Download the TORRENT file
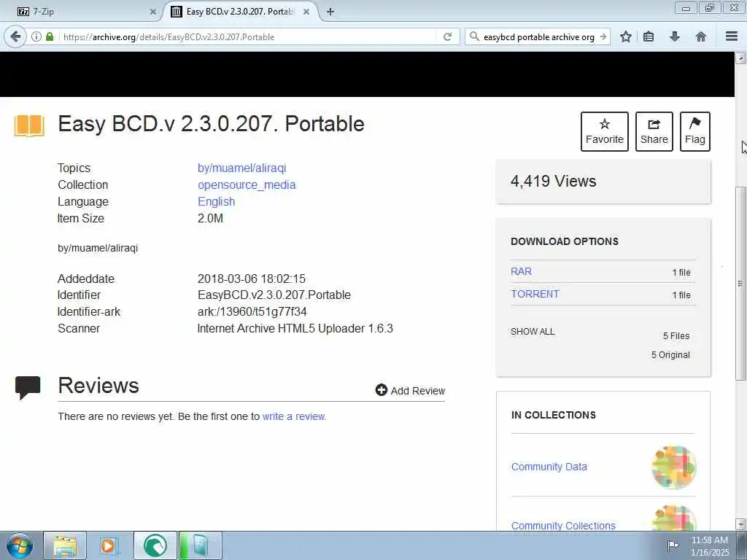The height and width of the screenshot is (560, 747). coord(535,294)
